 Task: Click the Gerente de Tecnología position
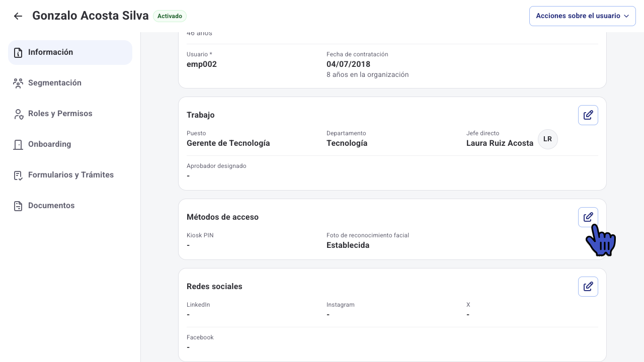point(228,143)
